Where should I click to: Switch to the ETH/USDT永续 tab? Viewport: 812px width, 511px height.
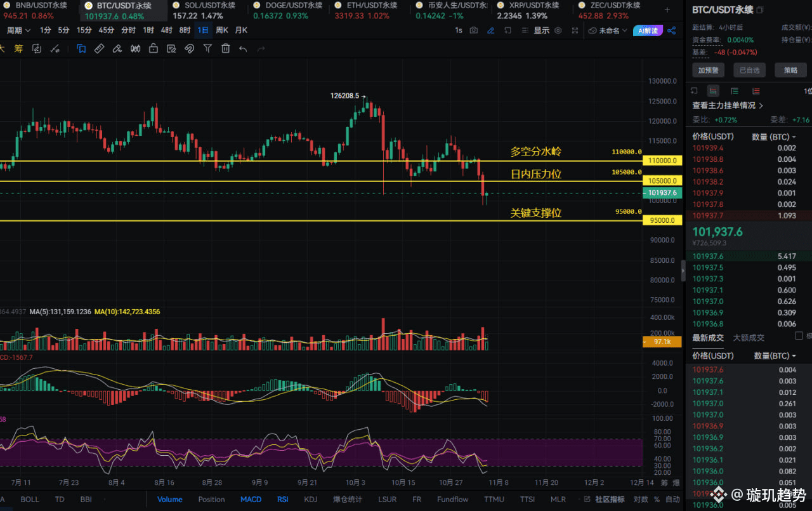click(x=366, y=6)
